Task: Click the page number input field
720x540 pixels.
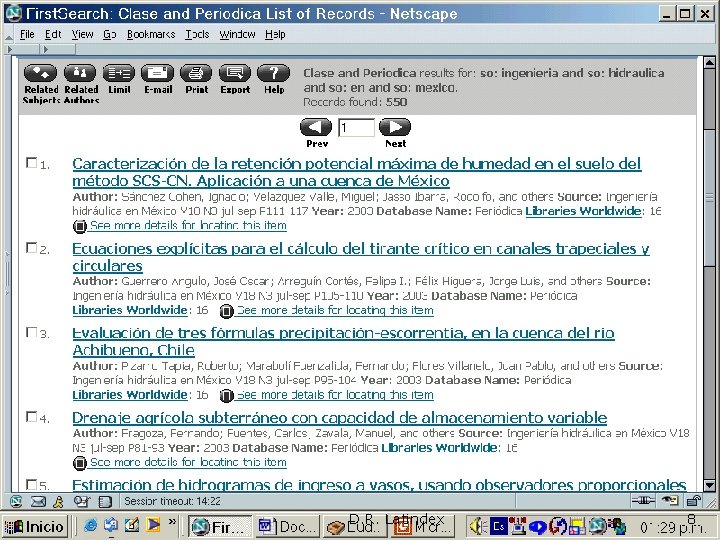Action: point(356,127)
